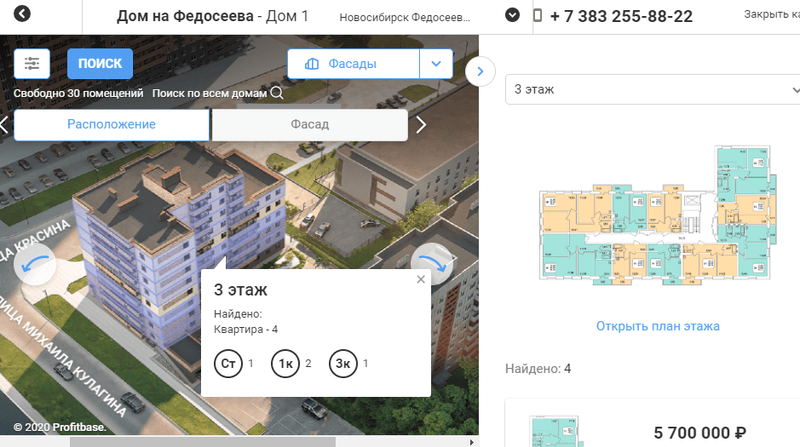Collapse panel with round chevron arrow
The width and height of the screenshot is (800, 447).
pyautogui.click(x=481, y=71)
